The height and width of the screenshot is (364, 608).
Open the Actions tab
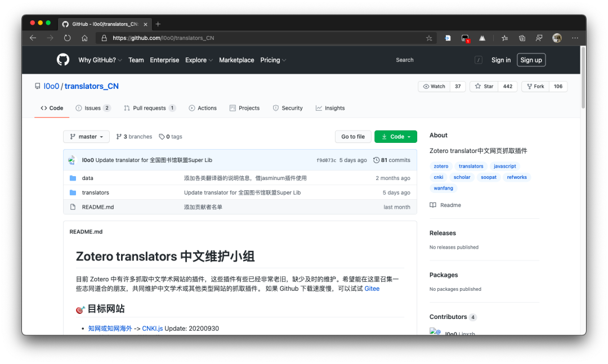pos(203,108)
